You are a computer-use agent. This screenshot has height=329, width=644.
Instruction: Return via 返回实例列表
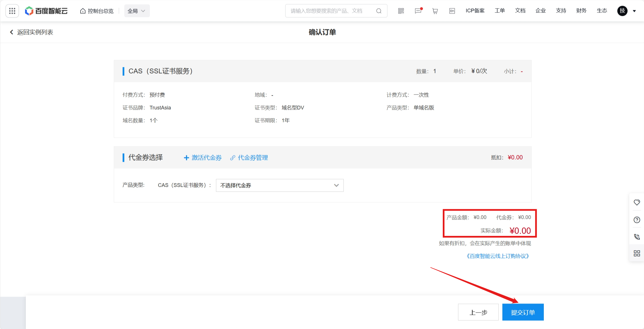tap(31, 32)
